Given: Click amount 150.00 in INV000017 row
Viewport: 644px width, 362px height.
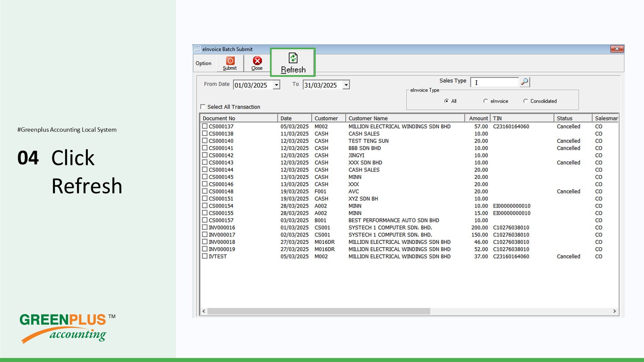Looking at the screenshot, I should pyautogui.click(x=479, y=235).
